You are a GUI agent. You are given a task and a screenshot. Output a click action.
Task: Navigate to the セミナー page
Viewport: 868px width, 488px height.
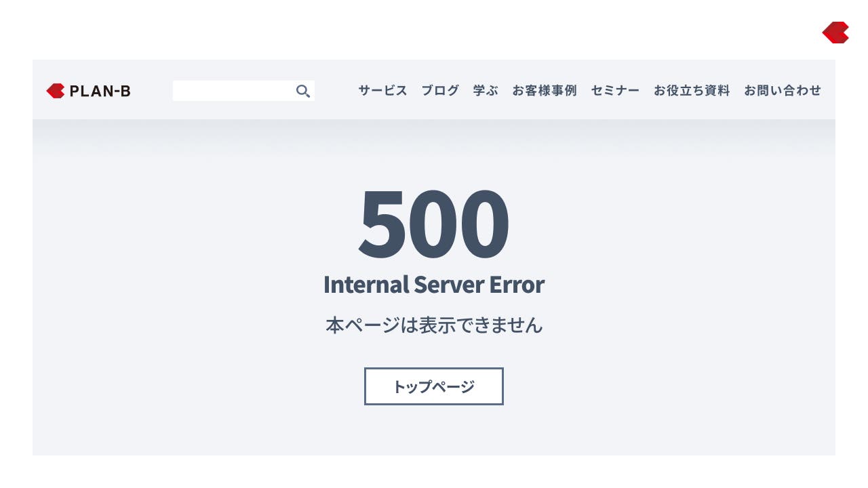click(x=615, y=90)
